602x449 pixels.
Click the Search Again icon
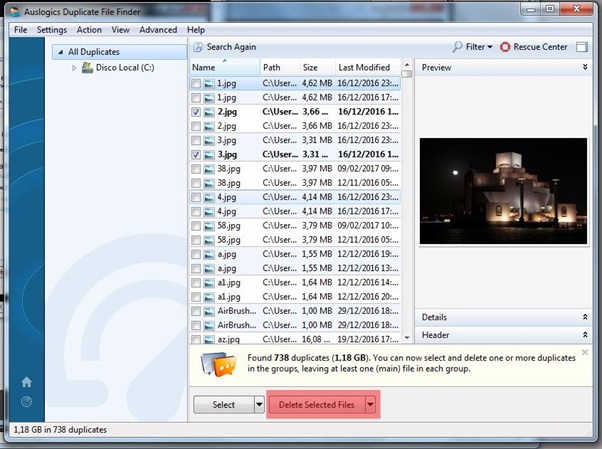[x=198, y=47]
